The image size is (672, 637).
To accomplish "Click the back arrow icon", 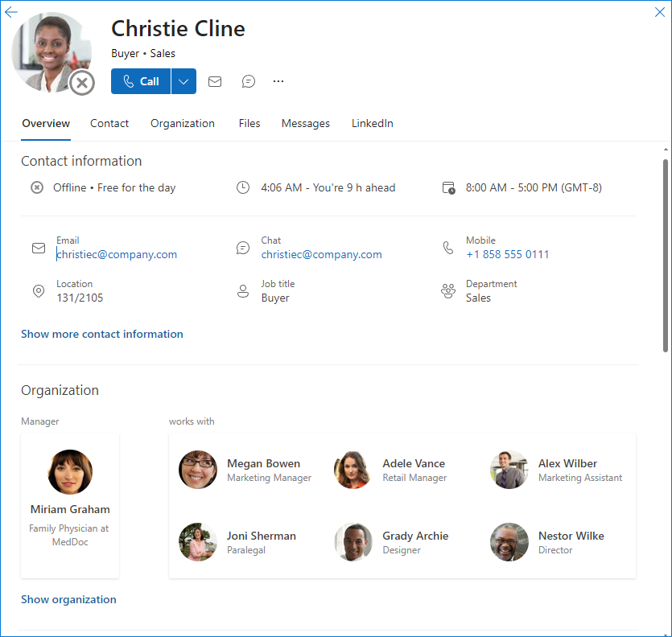I will pos(11,12).
